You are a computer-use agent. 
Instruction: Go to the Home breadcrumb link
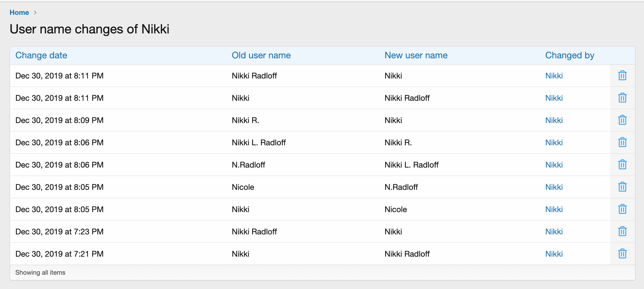pos(19,12)
